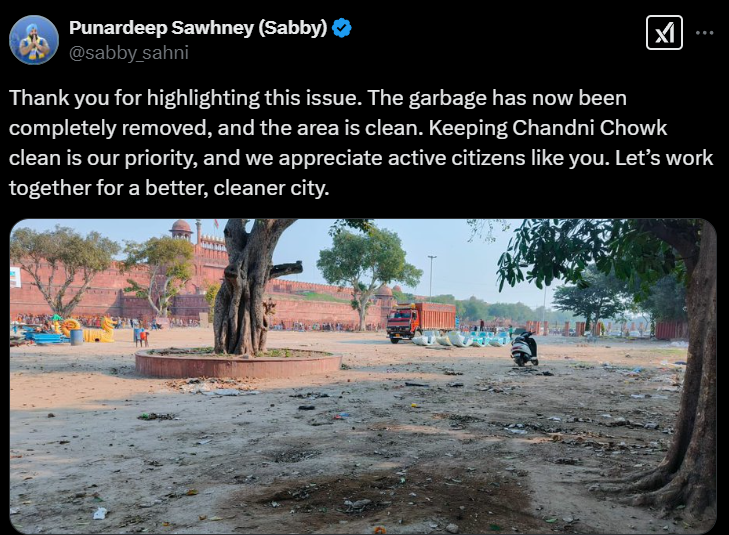Open the three-dot more options menu
The width and height of the screenshot is (729, 535).
tap(704, 33)
